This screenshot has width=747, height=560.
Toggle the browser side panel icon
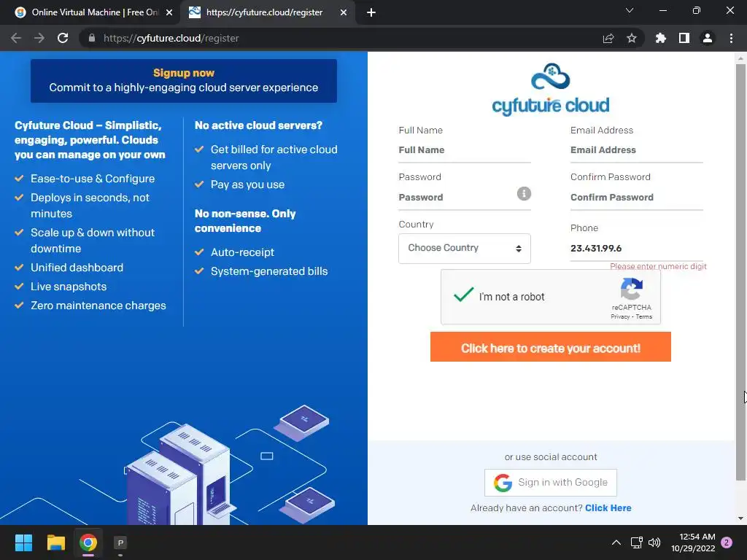684,38
